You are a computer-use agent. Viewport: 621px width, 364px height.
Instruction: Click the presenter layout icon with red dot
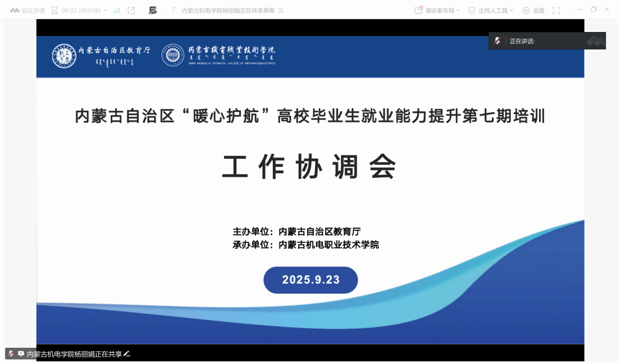pyautogui.click(x=418, y=10)
